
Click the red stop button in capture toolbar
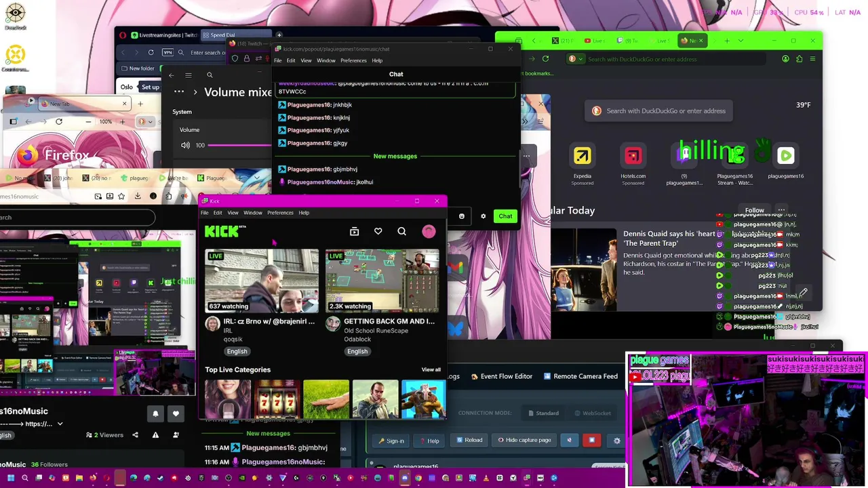(x=591, y=440)
